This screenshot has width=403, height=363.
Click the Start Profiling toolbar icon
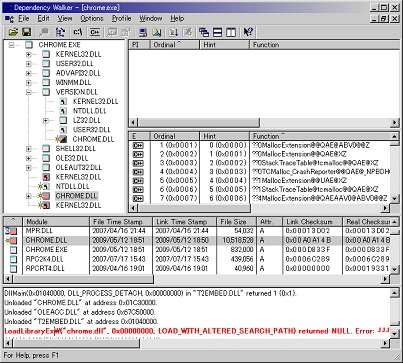[174, 32]
